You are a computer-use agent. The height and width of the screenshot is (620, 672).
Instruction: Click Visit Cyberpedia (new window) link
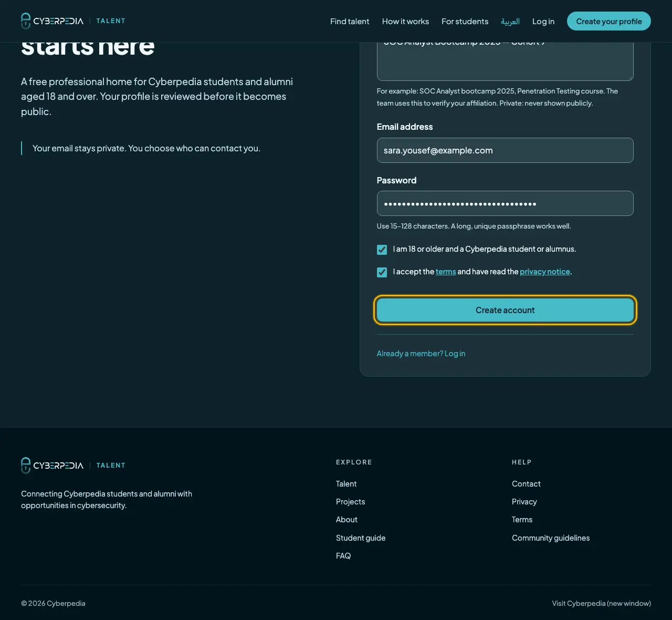602,603
